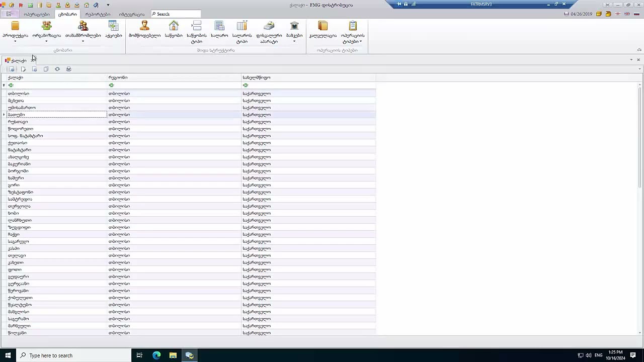
Task: Sort by the რეგიონი column header
Action: point(174,77)
